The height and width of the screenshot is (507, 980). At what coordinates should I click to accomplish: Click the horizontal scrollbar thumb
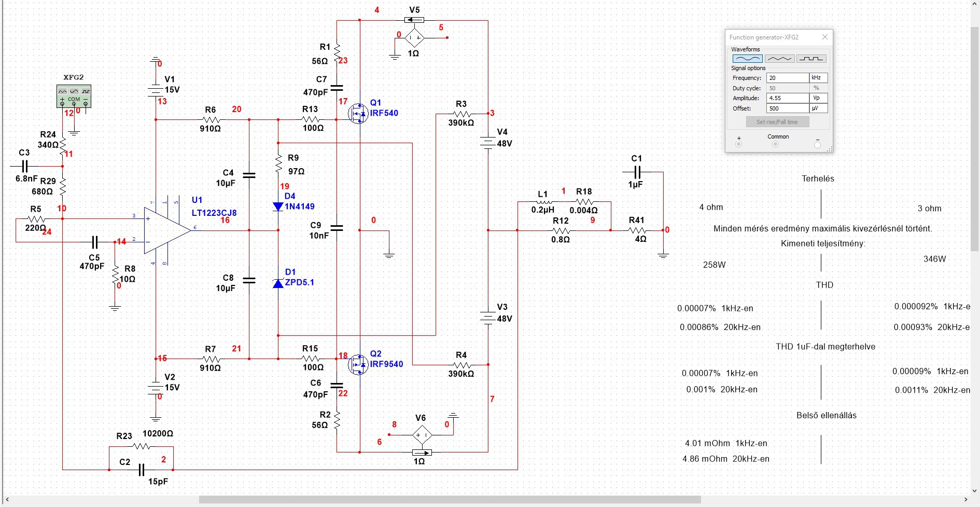coord(450,500)
